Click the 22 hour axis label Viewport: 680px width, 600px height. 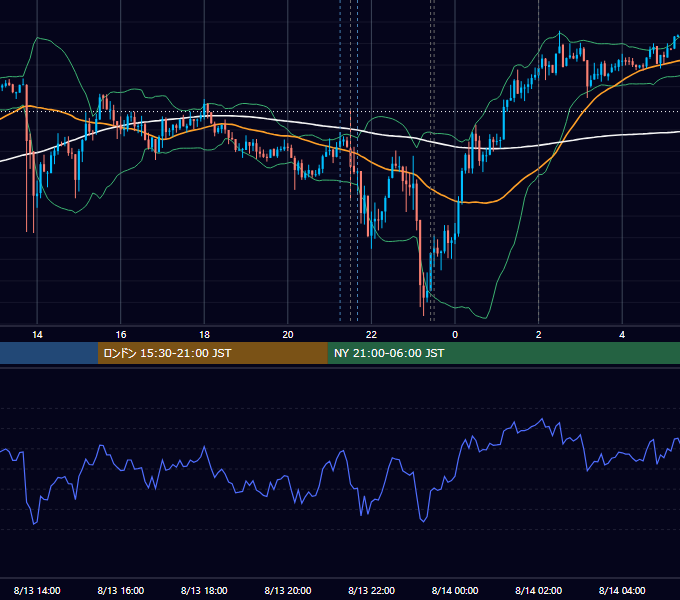(371, 335)
